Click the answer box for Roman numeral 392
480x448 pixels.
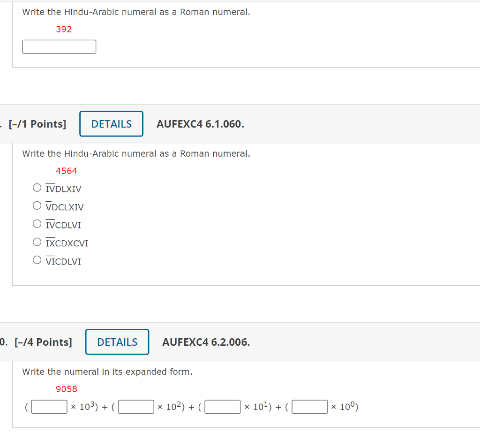point(59,46)
